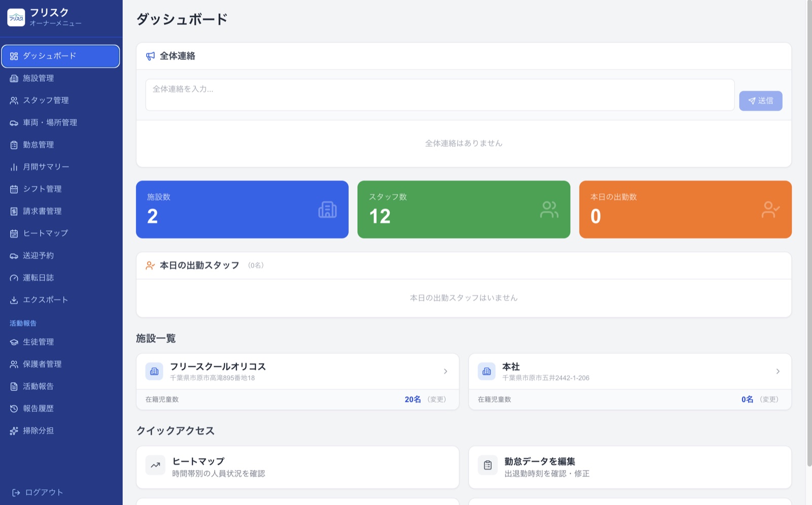The height and width of the screenshot is (505, 812).
Task: Click the シフト管理 calendar icon
Action: (x=14, y=189)
